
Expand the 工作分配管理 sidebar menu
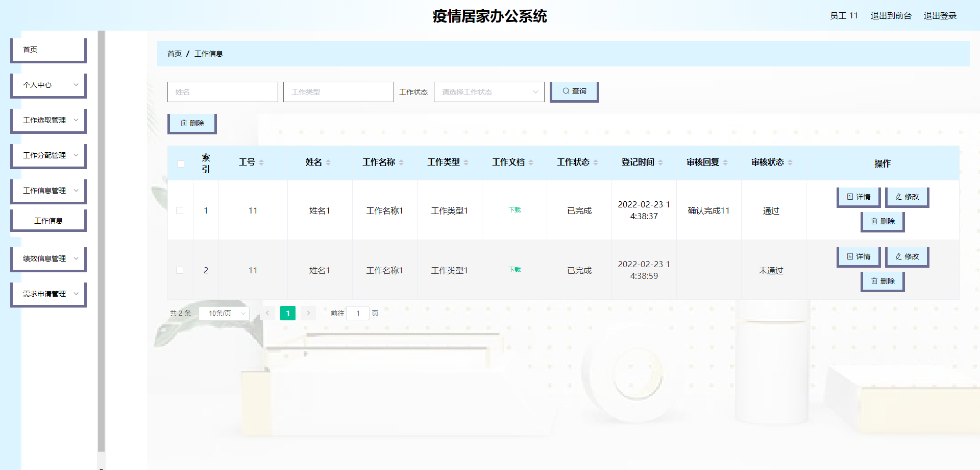[x=48, y=156]
